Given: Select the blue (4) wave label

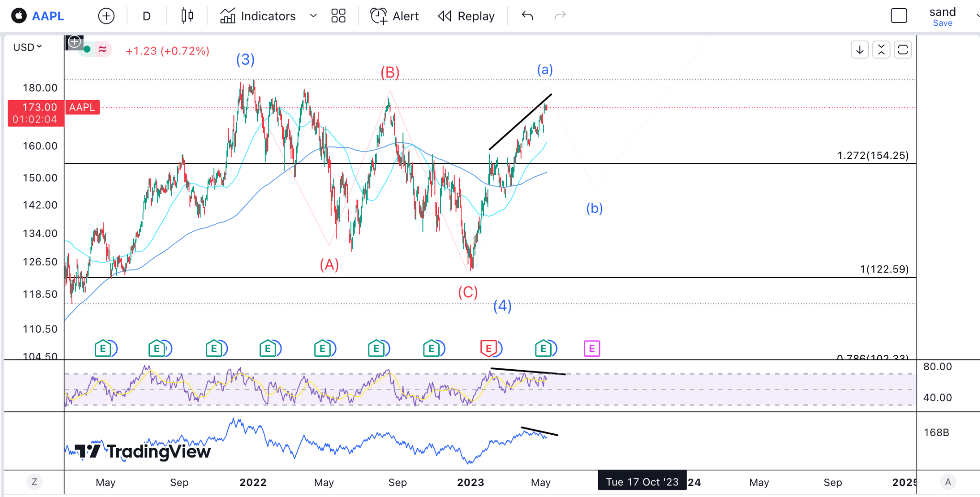Looking at the screenshot, I should 502,305.
